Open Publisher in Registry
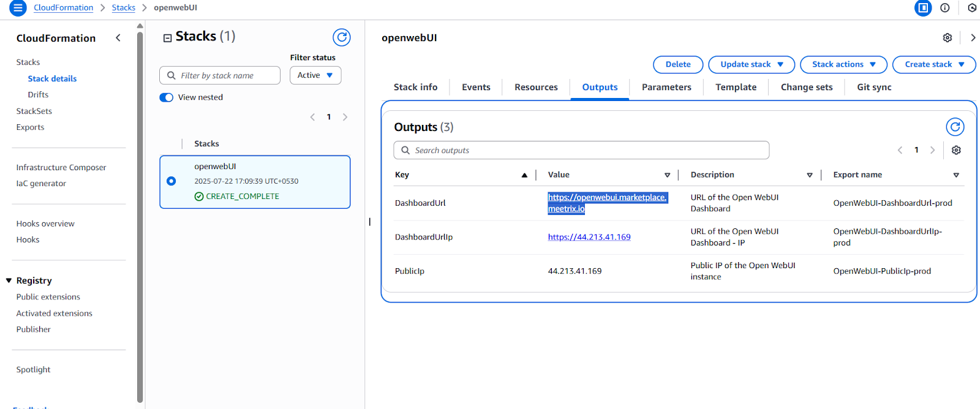This screenshot has height=409, width=980. coord(34,329)
